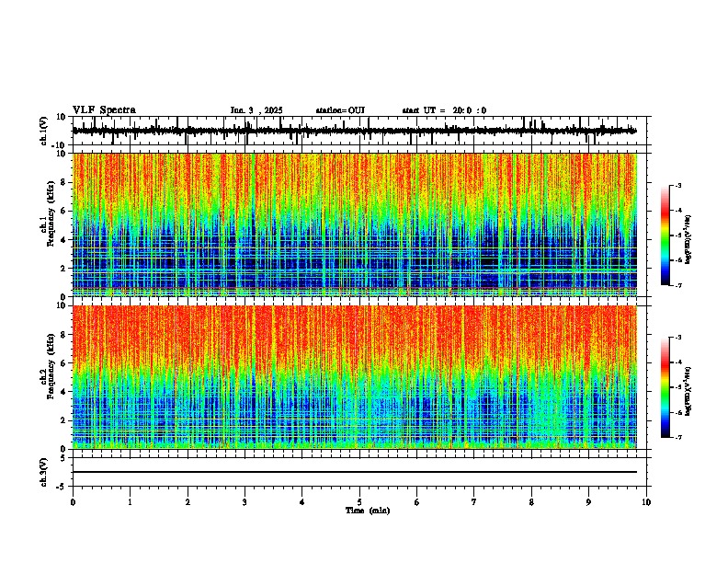Click time axis tick label "0"
The image size is (728, 563).
73,502
